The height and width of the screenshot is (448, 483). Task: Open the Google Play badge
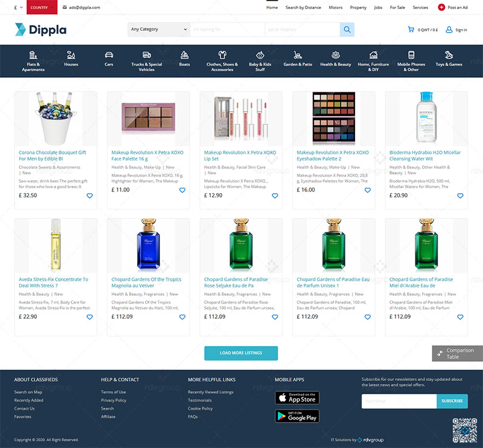click(297, 416)
